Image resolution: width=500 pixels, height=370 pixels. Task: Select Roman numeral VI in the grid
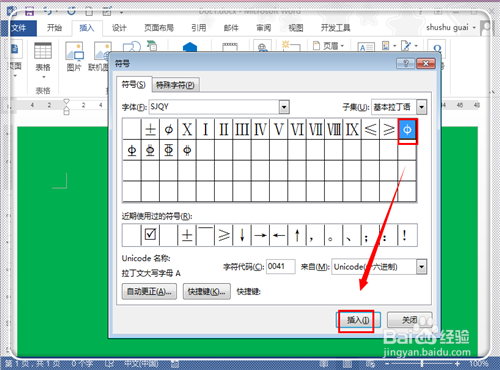tap(297, 129)
